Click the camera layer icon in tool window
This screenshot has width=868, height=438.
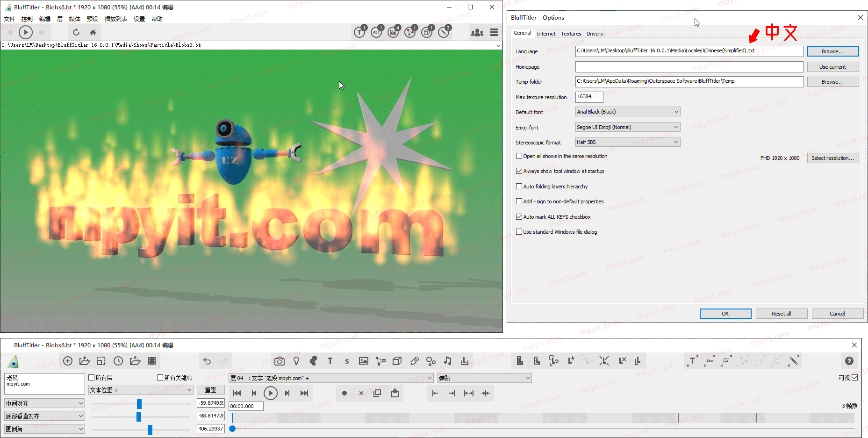(x=280, y=361)
